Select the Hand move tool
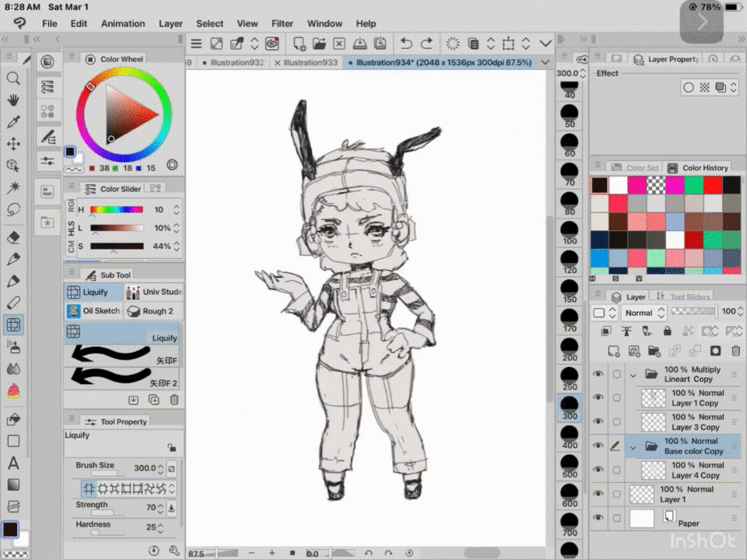This screenshot has width=747, height=560. [13, 100]
